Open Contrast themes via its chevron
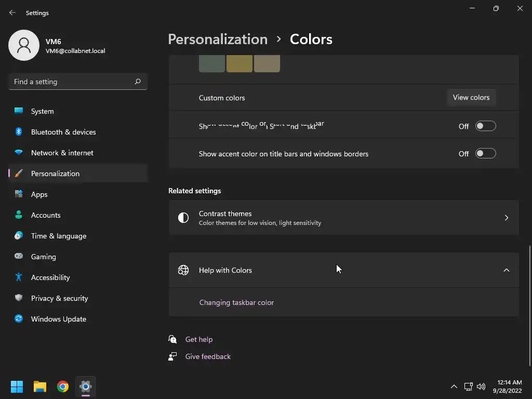 [x=506, y=218]
